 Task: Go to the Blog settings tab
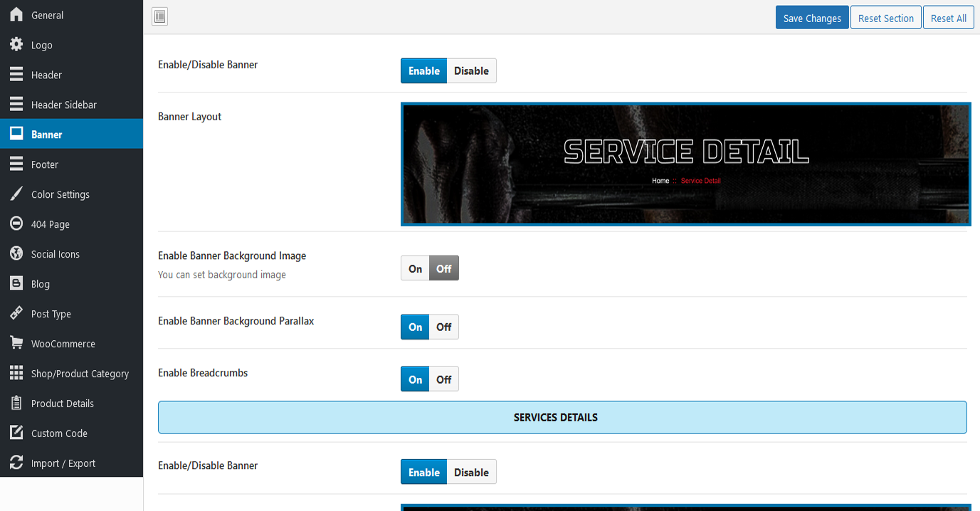point(41,284)
